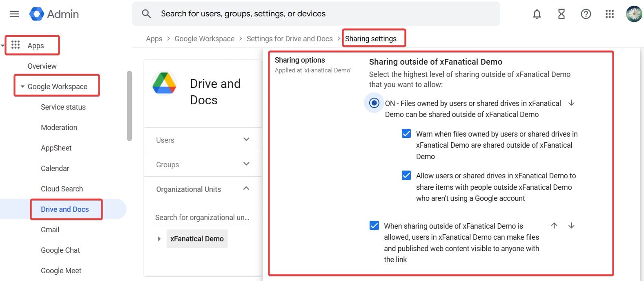This screenshot has width=644, height=281.
Task: Toggle visible to anyone with link checkbox
Action: [374, 225]
